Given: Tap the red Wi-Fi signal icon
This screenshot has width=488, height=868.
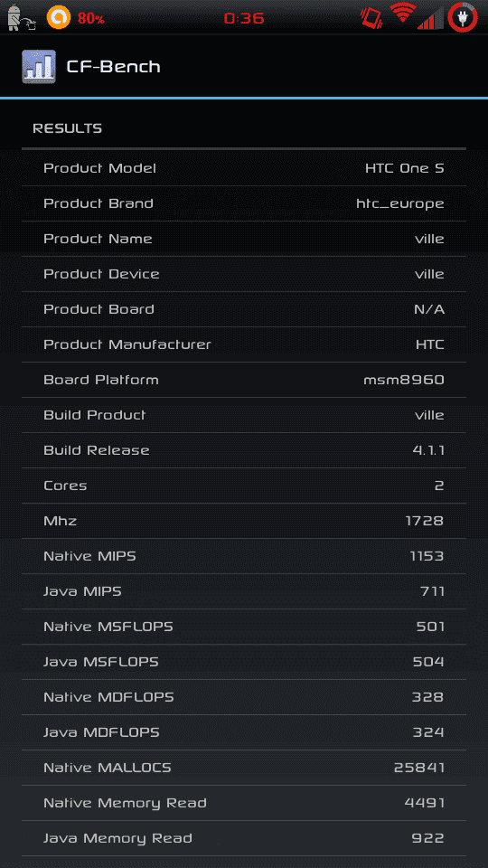Looking at the screenshot, I should (x=402, y=14).
